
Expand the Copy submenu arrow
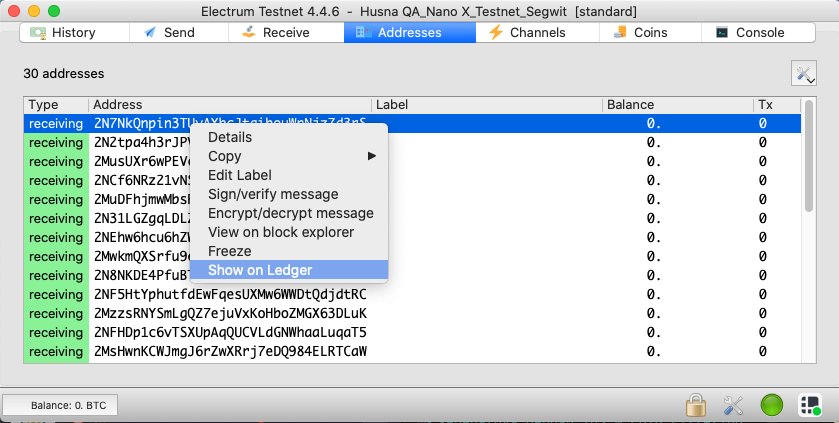[x=371, y=156]
